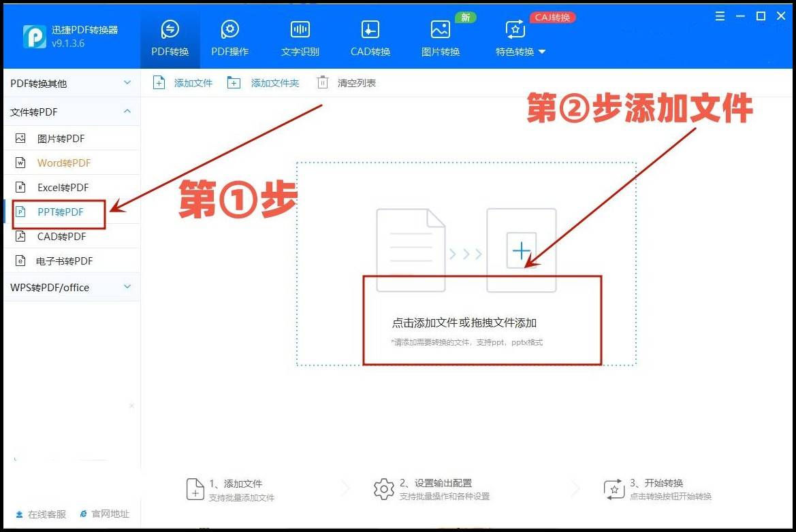The height and width of the screenshot is (532, 796).
Task: Expand the WPS转PDF/office section
Action: [x=71, y=288]
